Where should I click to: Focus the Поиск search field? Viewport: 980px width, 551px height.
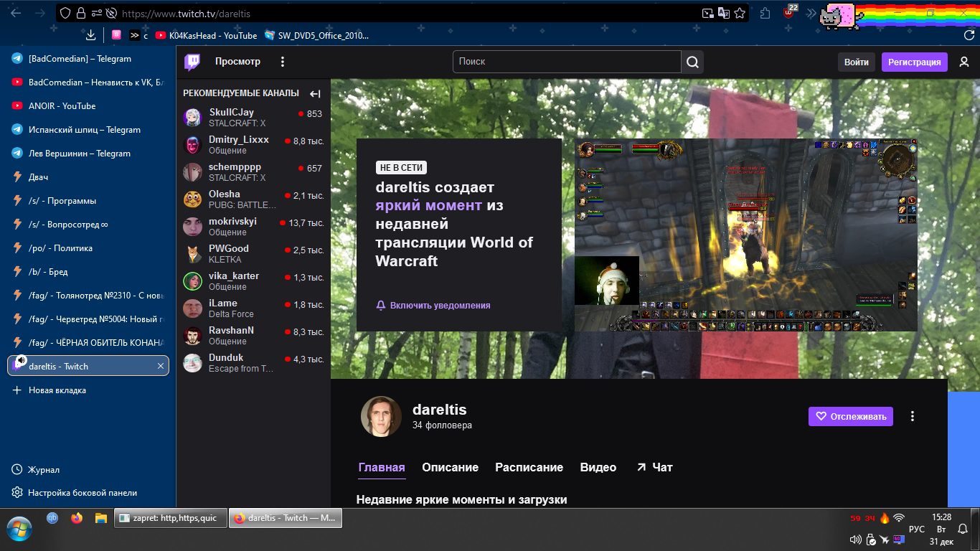coord(567,62)
